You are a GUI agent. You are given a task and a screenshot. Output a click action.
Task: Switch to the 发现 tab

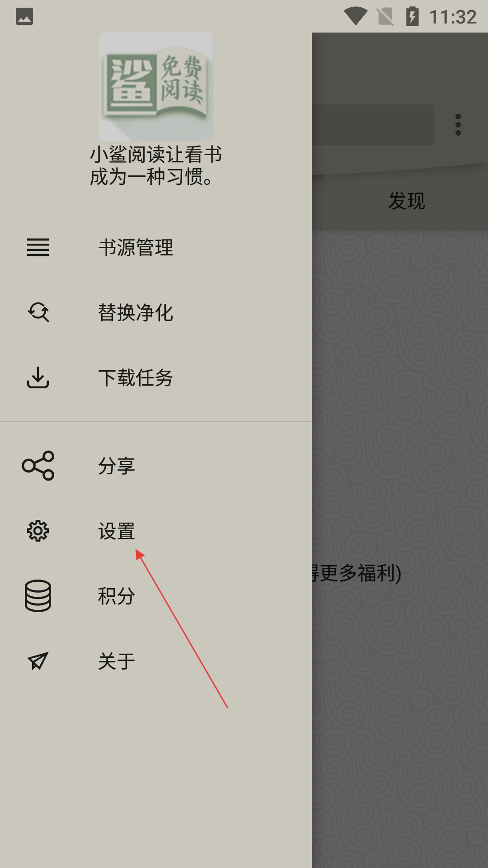point(407,201)
